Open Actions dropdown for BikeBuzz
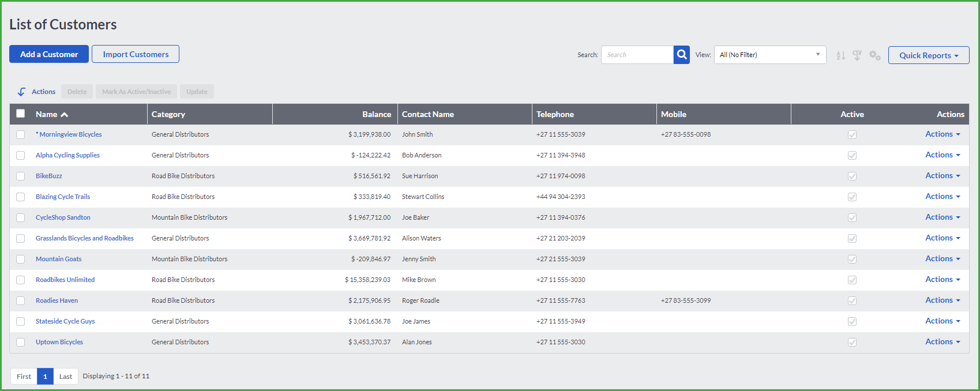 tap(943, 175)
